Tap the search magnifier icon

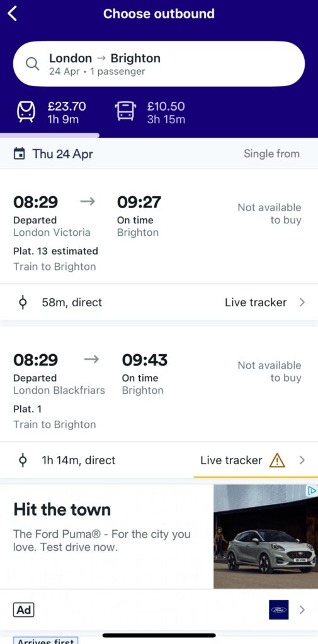pyautogui.click(x=32, y=64)
